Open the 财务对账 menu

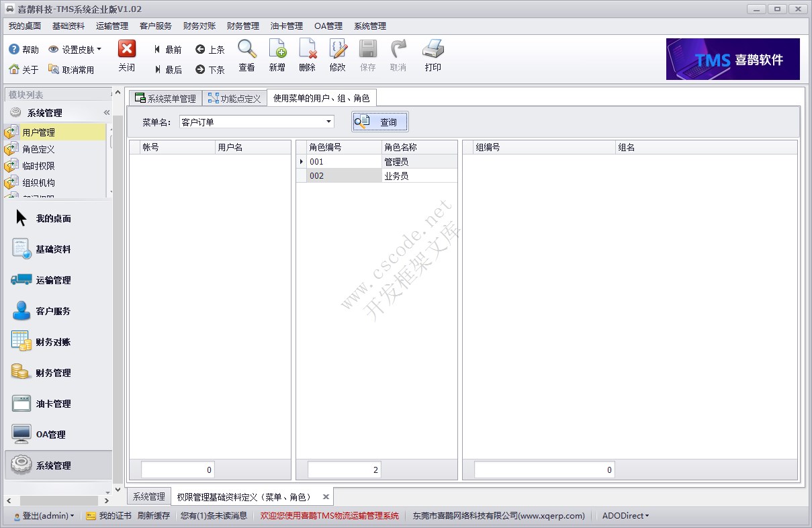coord(199,26)
